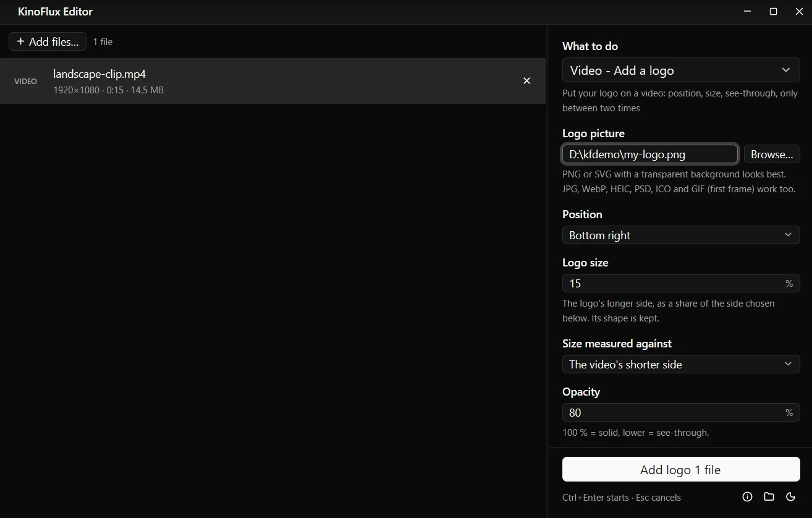Click into the Opacity value field
Image resolution: width=812 pixels, height=518 pixels.
[x=681, y=412]
